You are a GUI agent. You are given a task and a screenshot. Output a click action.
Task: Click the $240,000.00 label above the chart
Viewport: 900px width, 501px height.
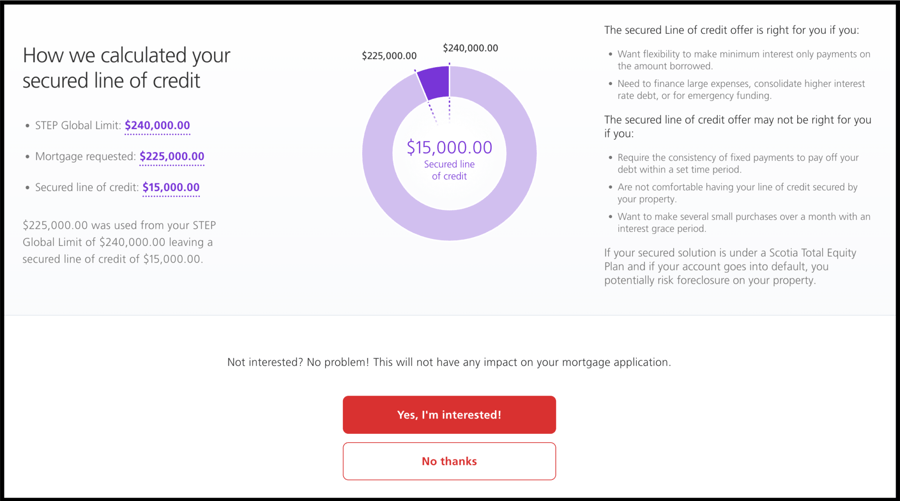470,48
